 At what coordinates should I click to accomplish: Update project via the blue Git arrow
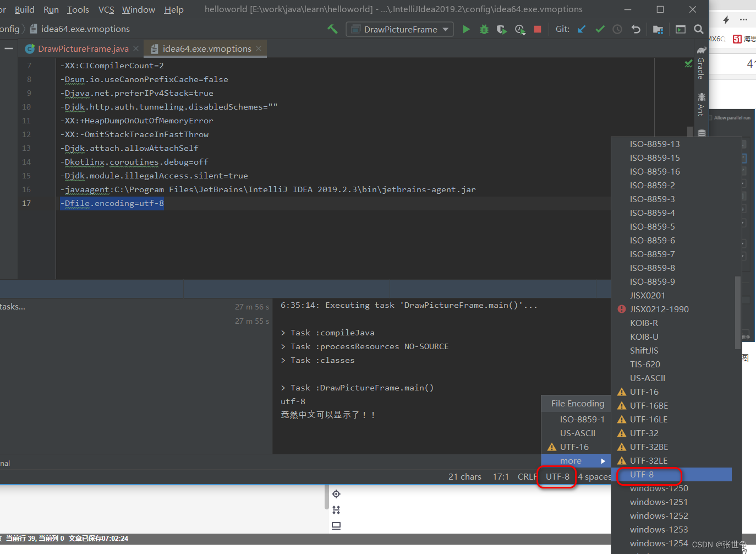tap(581, 29)
